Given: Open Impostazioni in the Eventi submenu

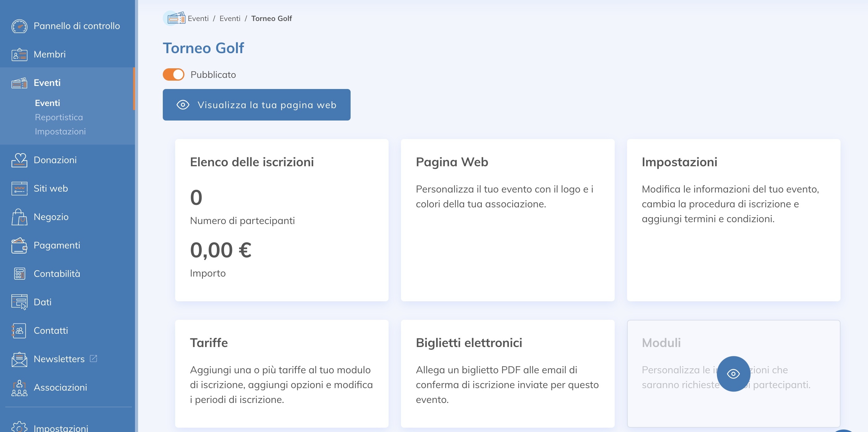Looking at the screenshot, I should (61, 131).
